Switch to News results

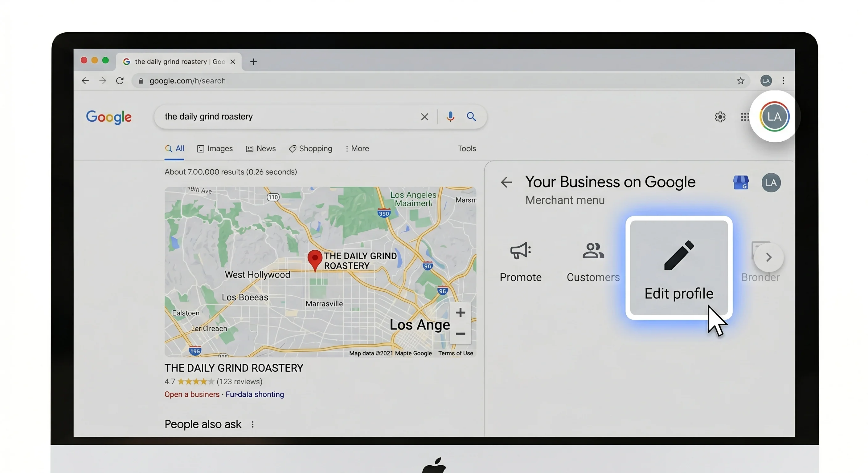click(261, 148)
